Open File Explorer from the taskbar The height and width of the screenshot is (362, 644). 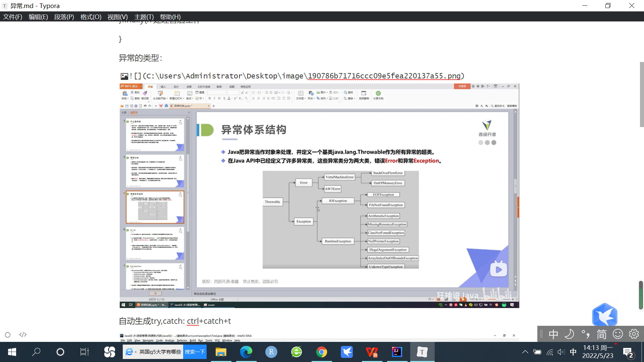click(221, 352)
